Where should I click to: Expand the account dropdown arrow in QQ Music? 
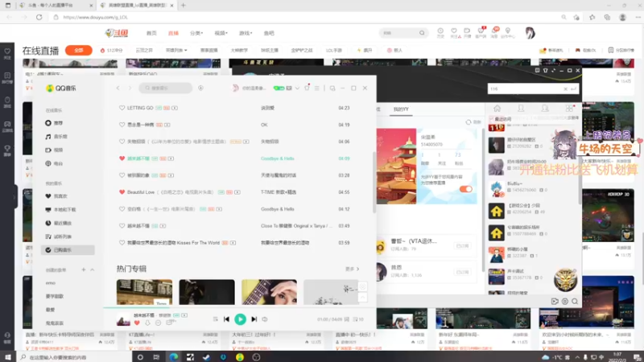pyautogui.click(x=297, y=88)
